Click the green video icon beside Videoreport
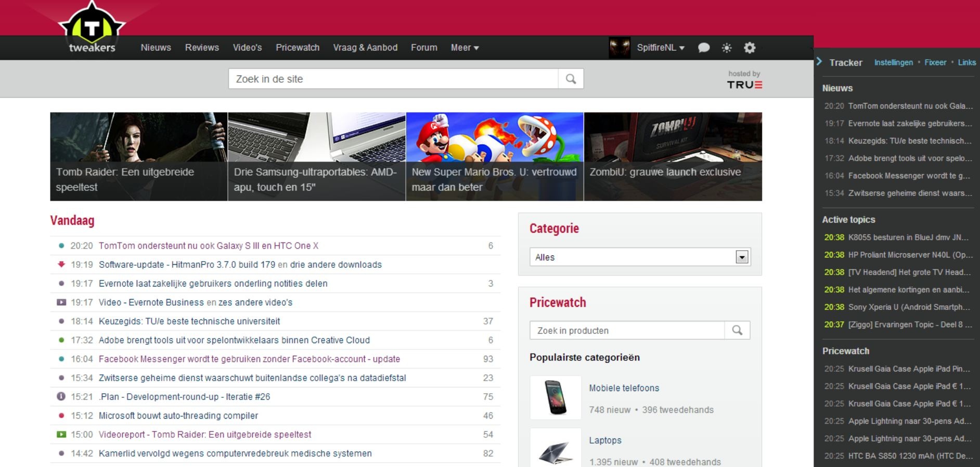 pyautogui.click(x=61, y=434)
